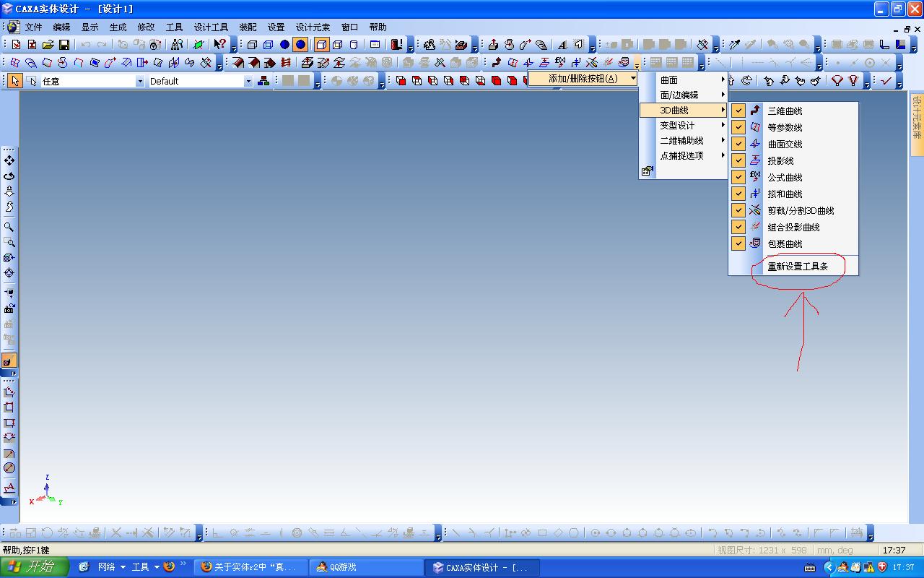The height and width of the screenshot is (578, 924).
Task: Click the Save floppy disk icon
Action: coord(64,45)
